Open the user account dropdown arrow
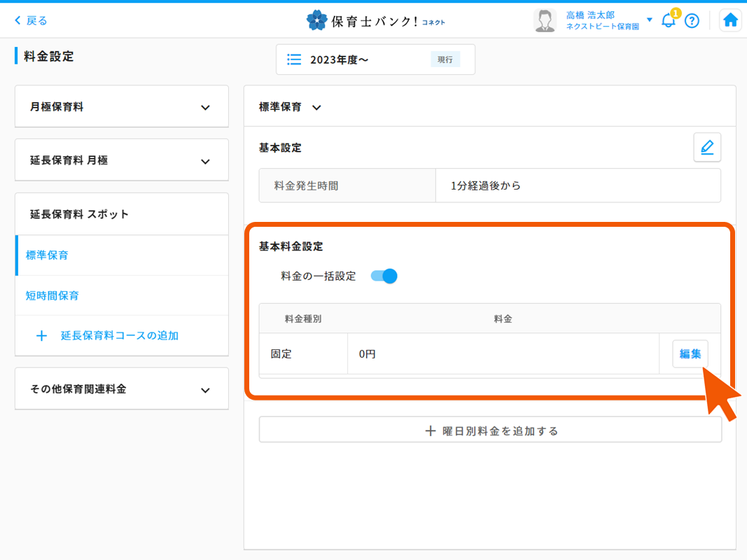 (x=649, y=20)
